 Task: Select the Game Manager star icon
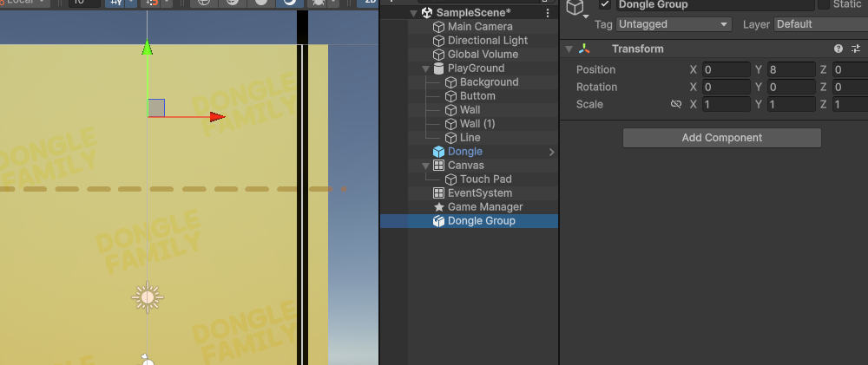(x=438, y=207)
